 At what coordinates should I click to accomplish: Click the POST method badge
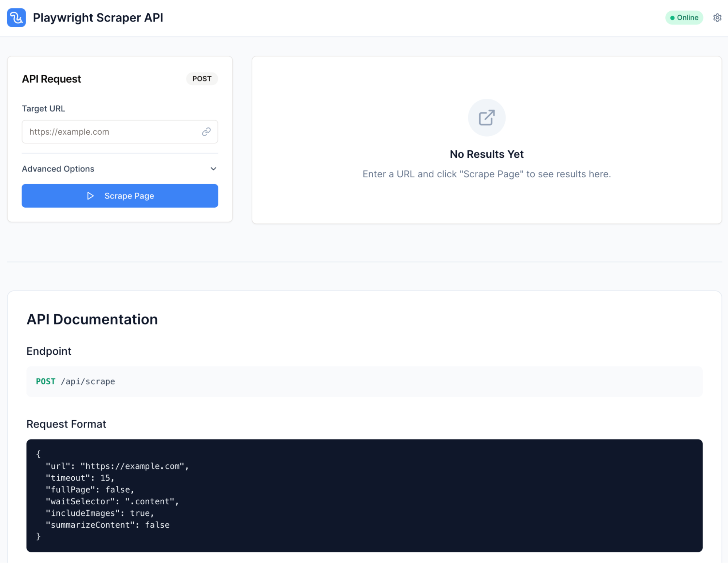click(x=202, y=79)
